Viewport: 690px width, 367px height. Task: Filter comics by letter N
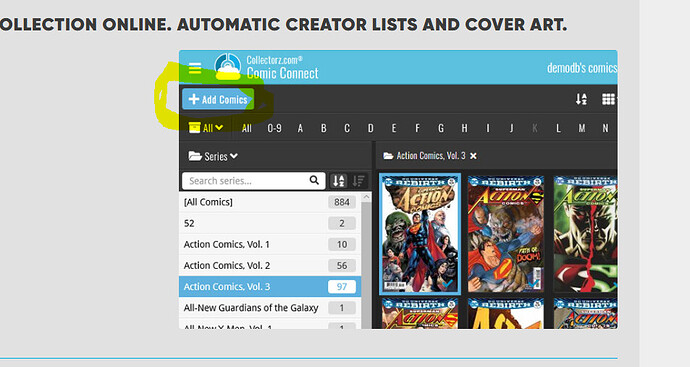[606, 128]
